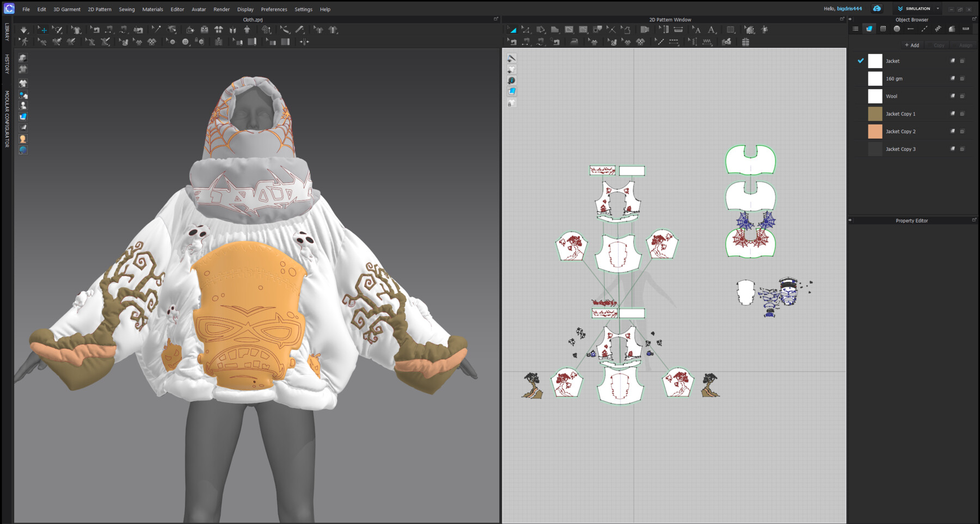This screenshot has height=524, width=980.
Task: Select the Polygon pattern drawing tool
Action: tap(555, 30)
